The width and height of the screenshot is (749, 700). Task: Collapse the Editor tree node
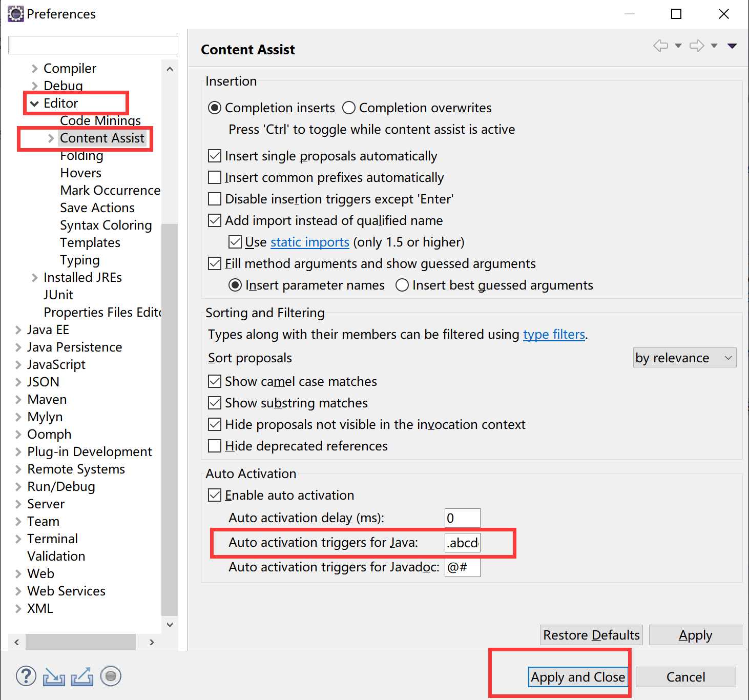click(34, 104)
